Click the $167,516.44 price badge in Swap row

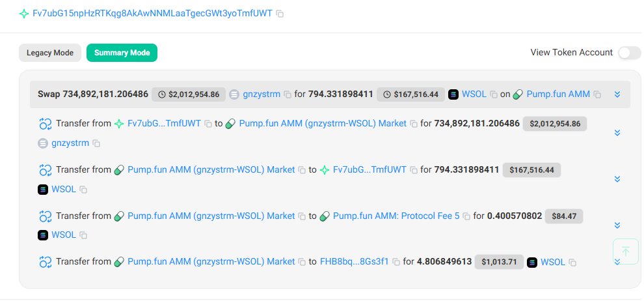(410, 94)
